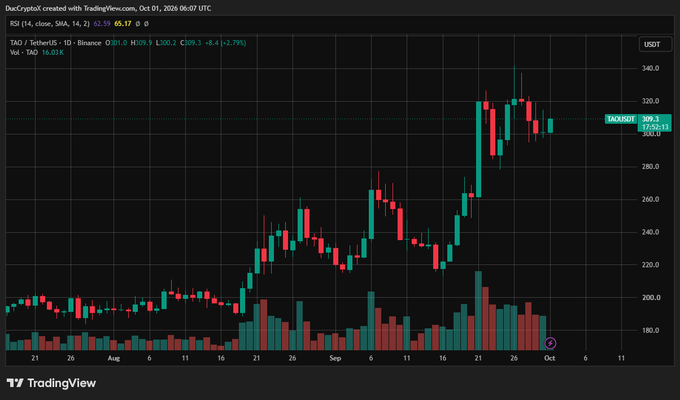Open the USDT currency selector
The width and height of the screenshot is (680, 400).
(655, 44)
